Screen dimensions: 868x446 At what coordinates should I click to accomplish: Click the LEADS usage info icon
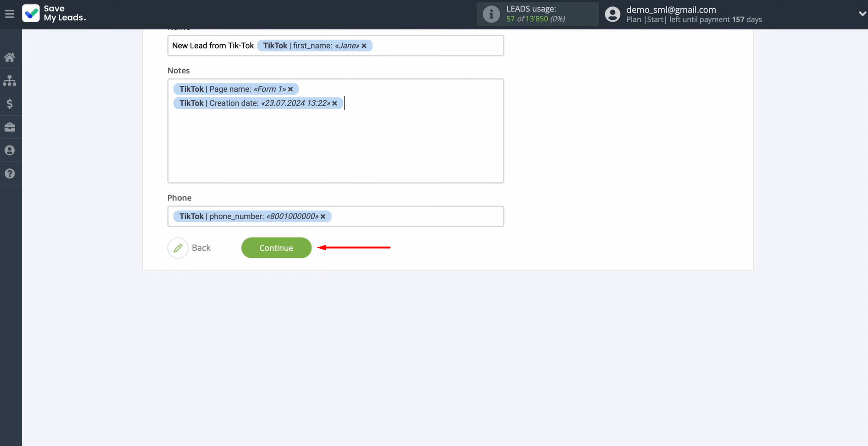[x=491, y=14]
